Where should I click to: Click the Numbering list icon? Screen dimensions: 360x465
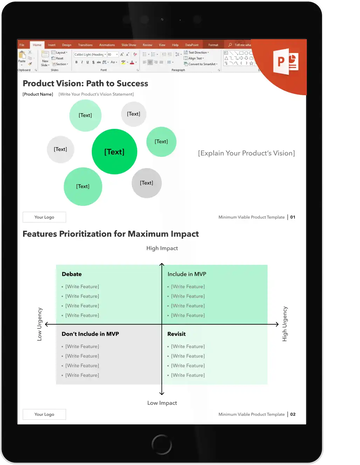(x=153, y=54)
